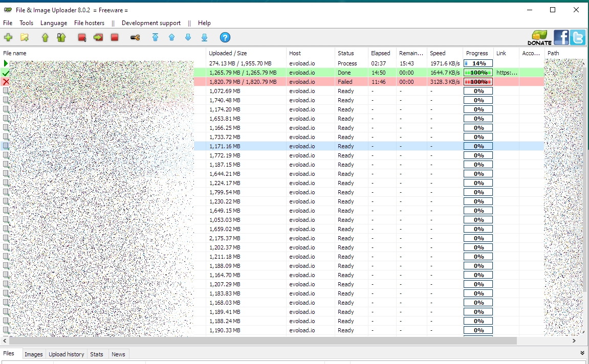This screenshot has height=364, width=589.
Task: Expand the bottom panel with double chevron
Action: coord(582,353)
